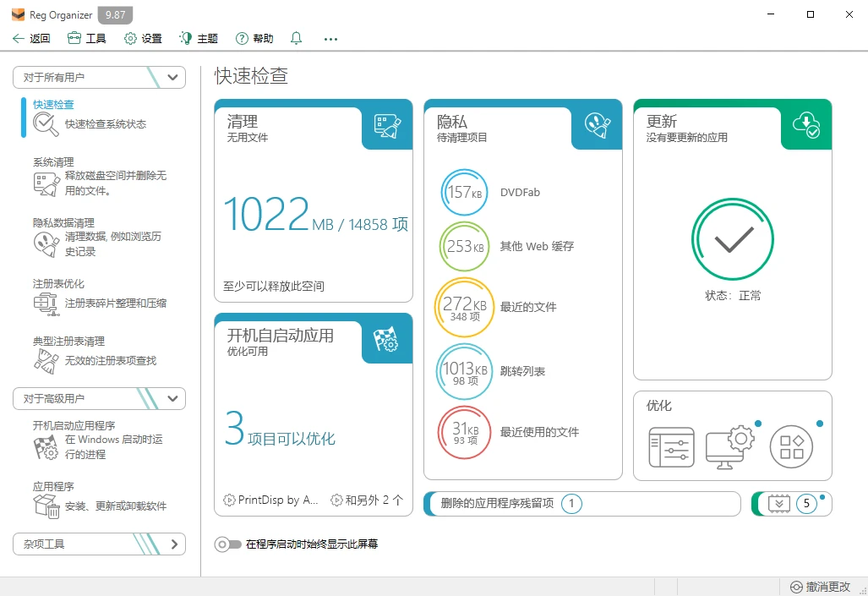Expand the 杂项工具 section
Screen dimensions: 868x596
(99, 544)
